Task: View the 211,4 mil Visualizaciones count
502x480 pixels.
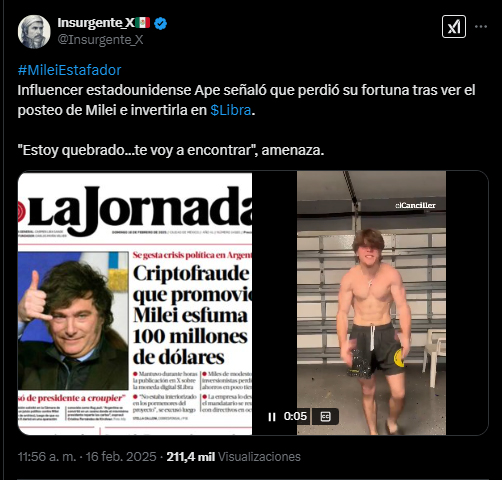Action: tap(233, 457)
